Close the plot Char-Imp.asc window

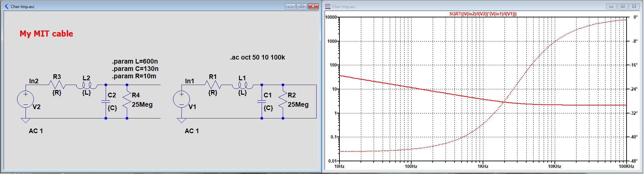(634, 6)
